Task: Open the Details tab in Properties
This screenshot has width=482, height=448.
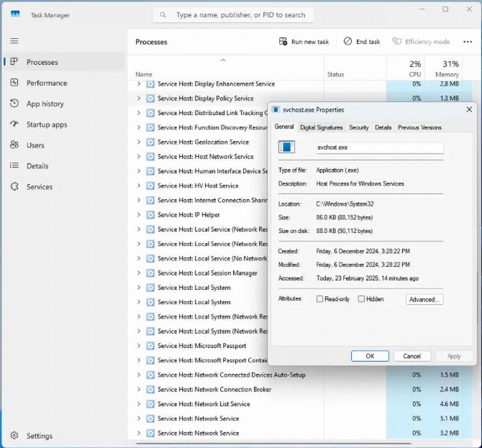Action: (x=383, y=127)
